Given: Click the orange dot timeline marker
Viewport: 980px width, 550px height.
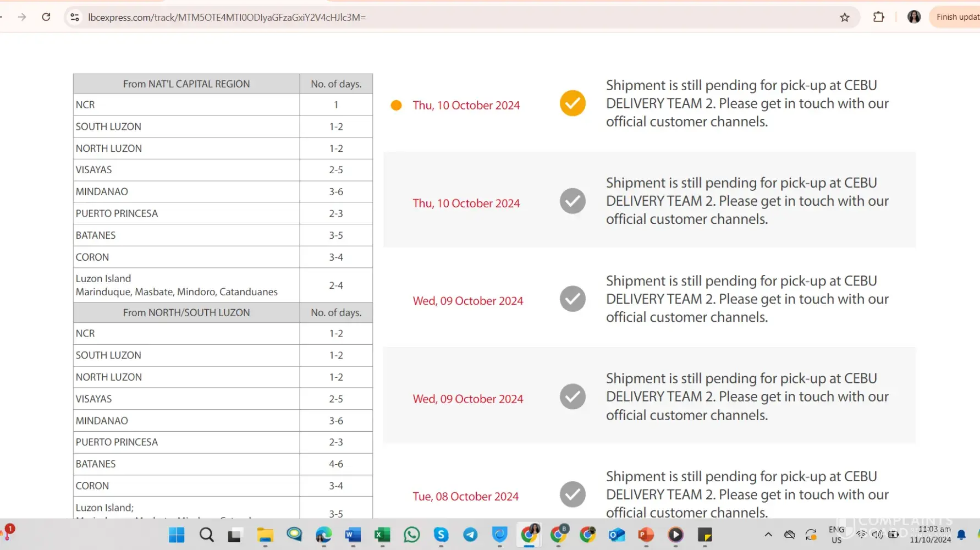Looking at the screenshot, I should (x=396, y=105).
